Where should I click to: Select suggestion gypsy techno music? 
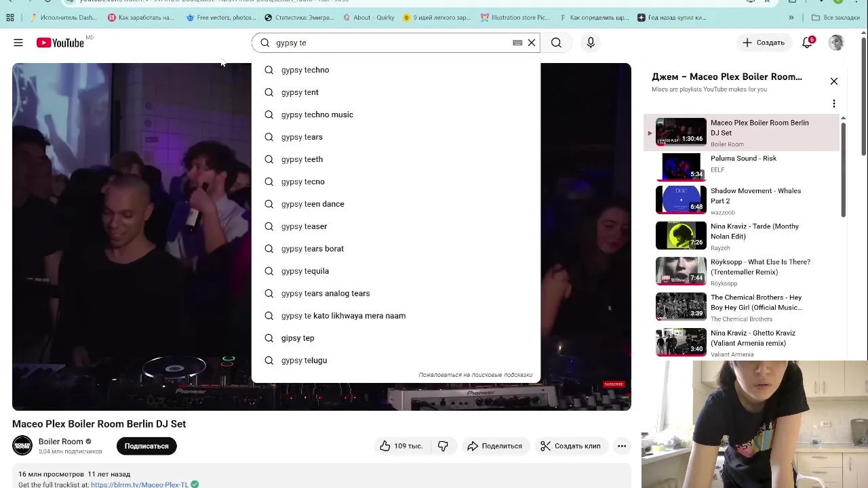[x=396, y=115]
